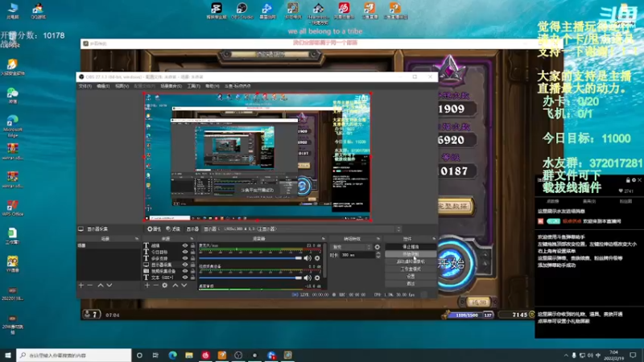644x362 pixels.
Task: Move scene up with arrow icon
Action: (x=100, y=286)
